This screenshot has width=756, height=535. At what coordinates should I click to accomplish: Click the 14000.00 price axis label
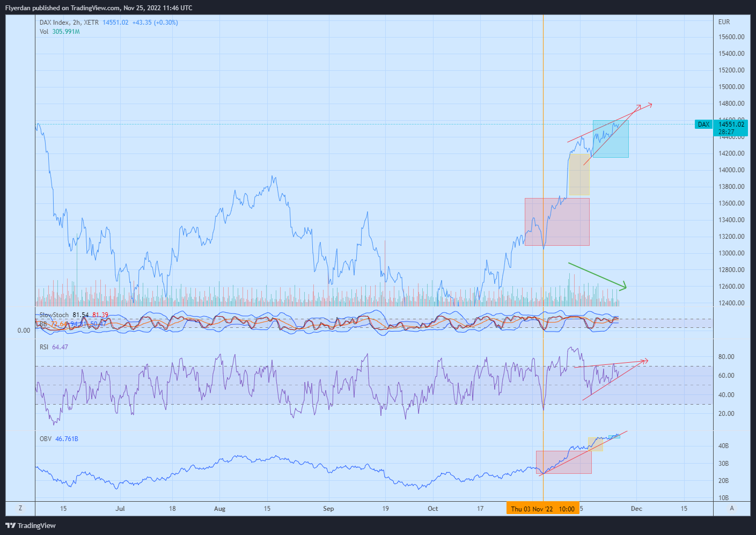(731, 170)
